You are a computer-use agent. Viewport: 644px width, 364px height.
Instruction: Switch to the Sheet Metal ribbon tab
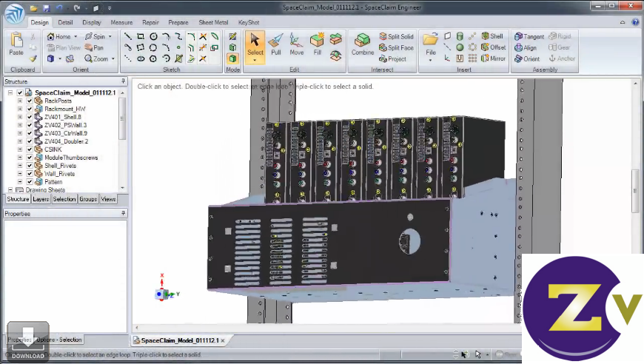pyautogui.click(x=213, y=22)
